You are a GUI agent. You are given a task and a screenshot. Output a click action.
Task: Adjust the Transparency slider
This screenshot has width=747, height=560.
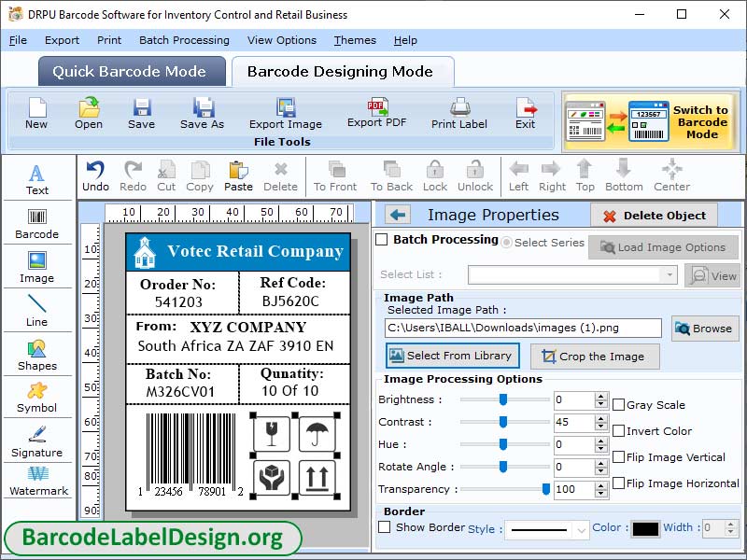(x=545, y=489)
